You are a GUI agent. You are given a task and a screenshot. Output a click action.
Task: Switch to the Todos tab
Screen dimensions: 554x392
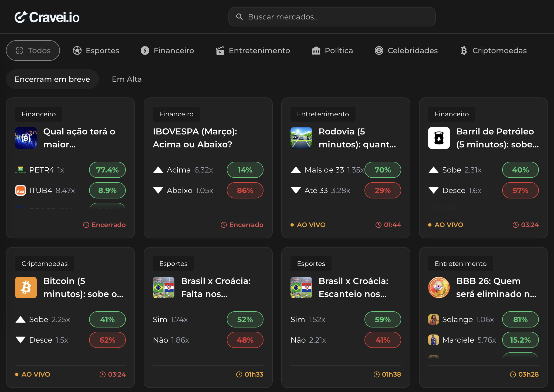tap(33, 50)
